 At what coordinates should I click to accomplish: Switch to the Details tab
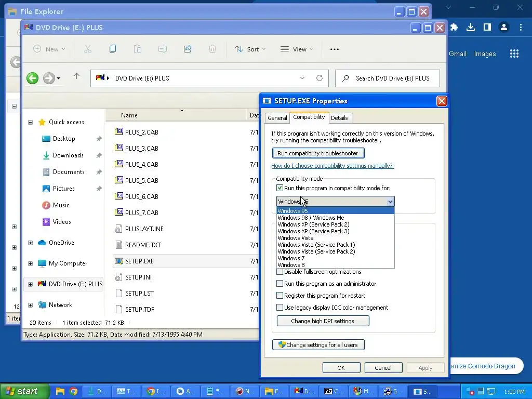[339, 118]
